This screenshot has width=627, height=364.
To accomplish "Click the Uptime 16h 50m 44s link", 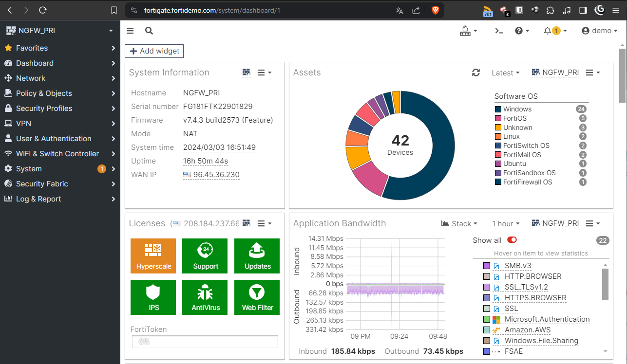I will point(206,161).
